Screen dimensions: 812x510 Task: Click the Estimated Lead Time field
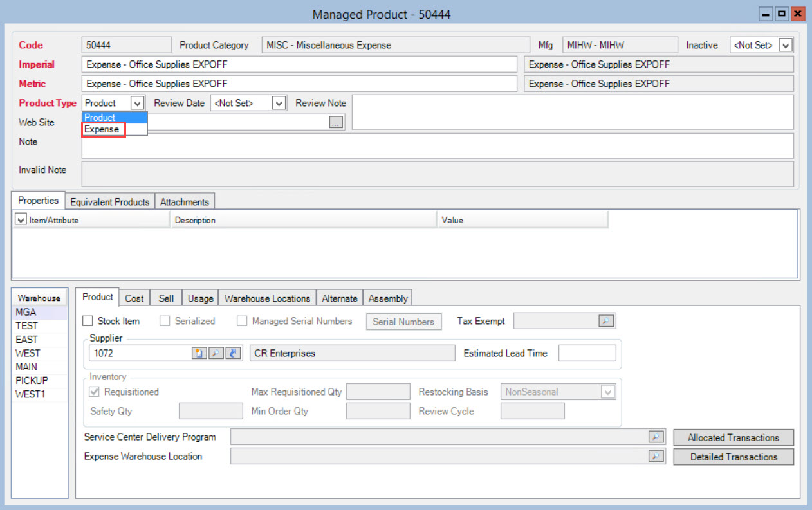pos(587,353)
